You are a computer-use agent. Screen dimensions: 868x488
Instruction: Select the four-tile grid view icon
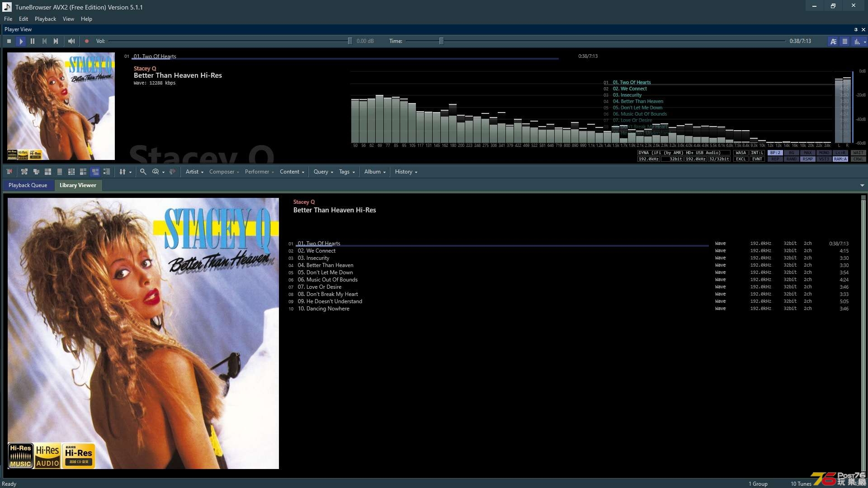coord(48,172)
